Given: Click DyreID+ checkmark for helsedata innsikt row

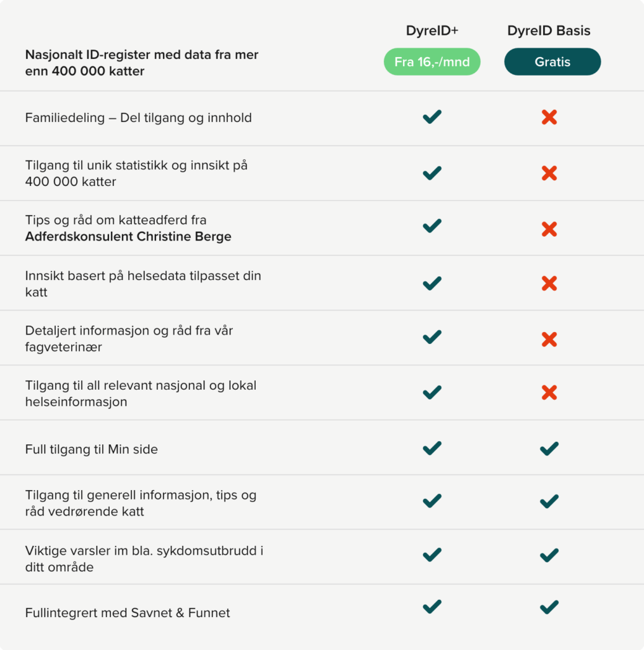Looking at the screenshot, I should pos(432,283).
